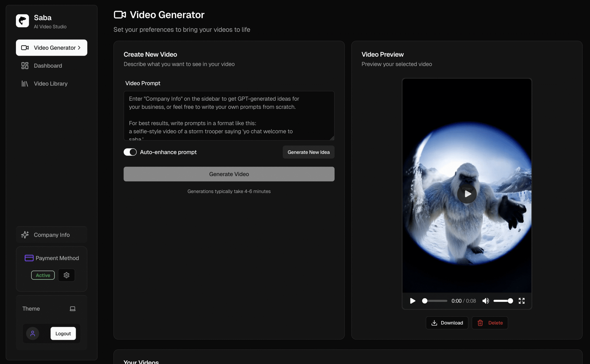Image resolution: width=590 pixels, height=364 pixels.
Task: Click the Saba logo icon
Action: 22,21
